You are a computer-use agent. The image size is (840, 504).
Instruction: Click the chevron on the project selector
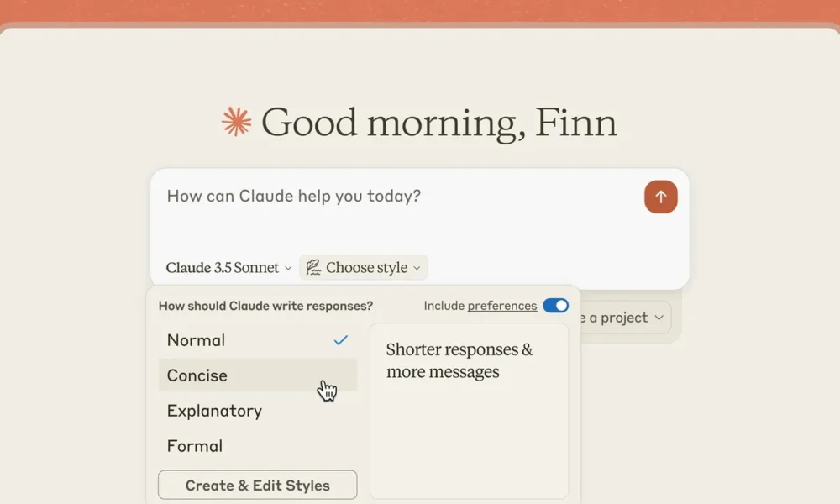click(x=659, y=318)
